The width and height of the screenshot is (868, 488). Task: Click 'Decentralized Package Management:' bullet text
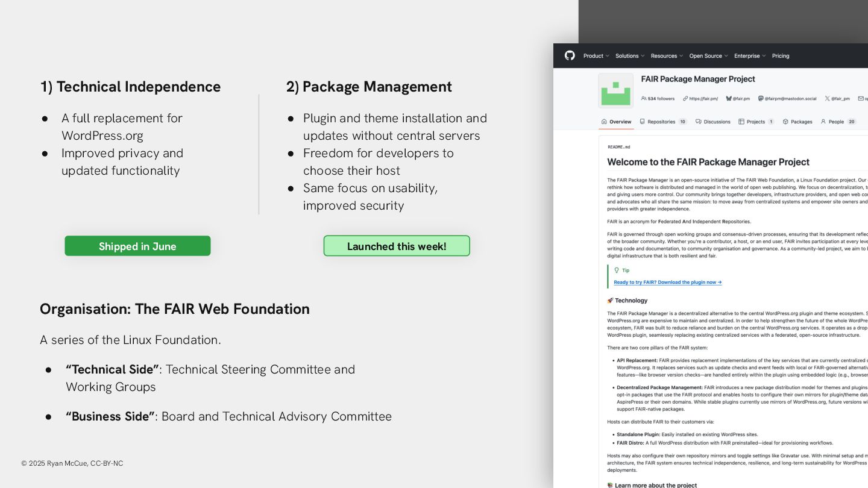(659, 387)
